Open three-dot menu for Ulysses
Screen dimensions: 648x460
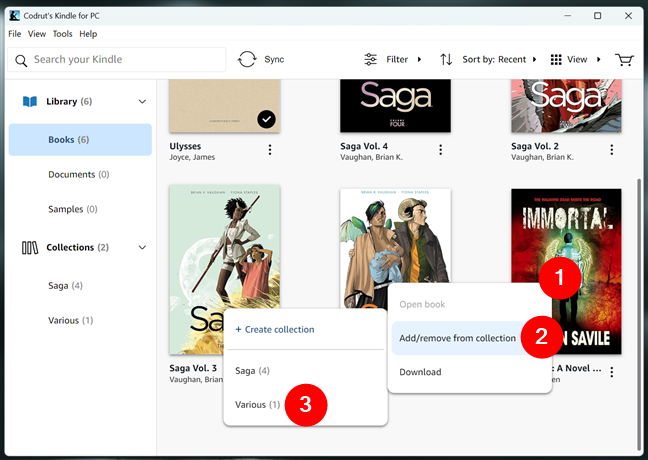[x=270, y=150]
